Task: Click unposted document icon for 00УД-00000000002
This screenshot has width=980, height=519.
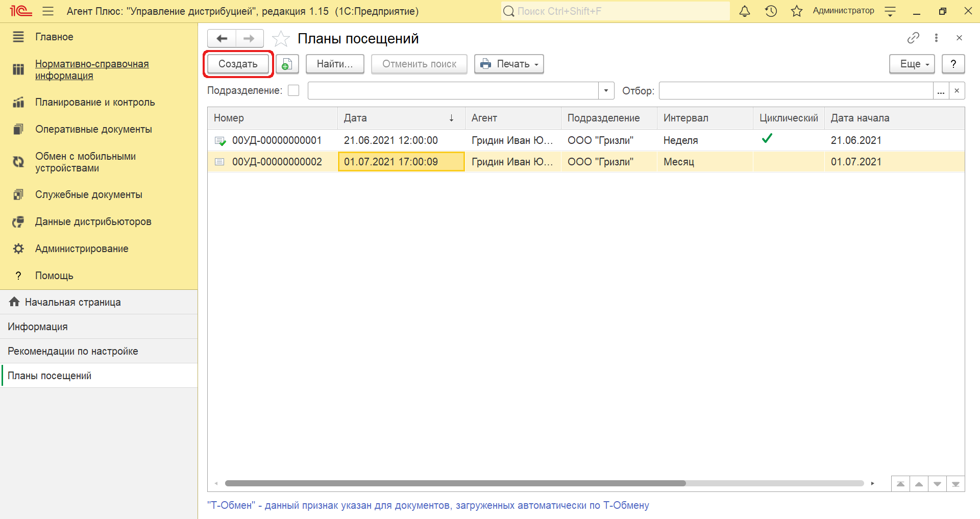Action: click(219, 162)
